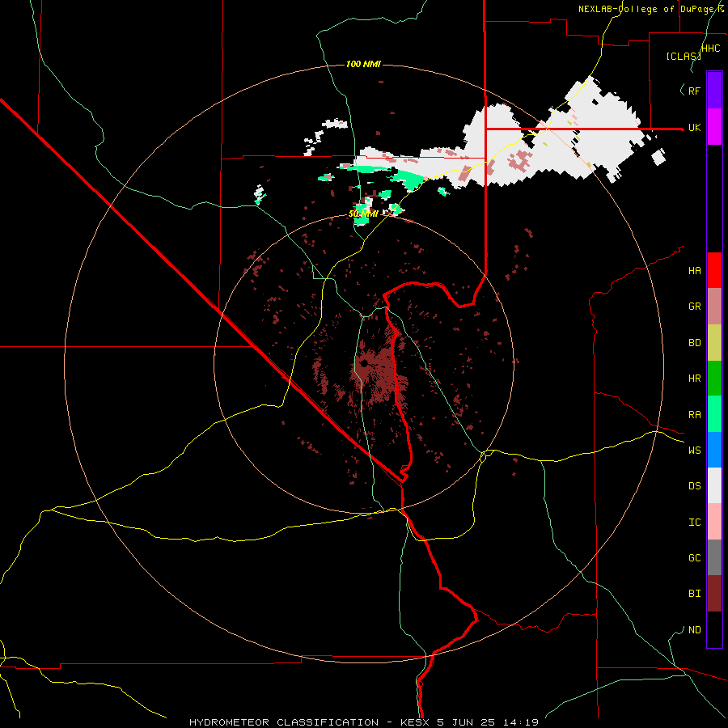Click the HR dark green swatch
The image size is (728, 728).
tap(714, 379)
